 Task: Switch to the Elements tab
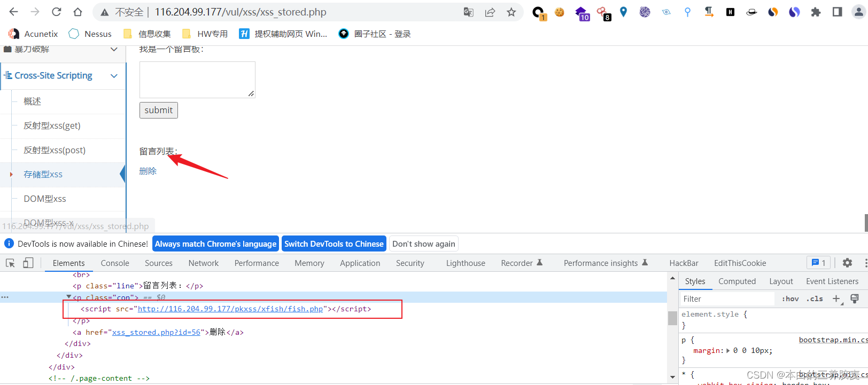click(68, 263)
